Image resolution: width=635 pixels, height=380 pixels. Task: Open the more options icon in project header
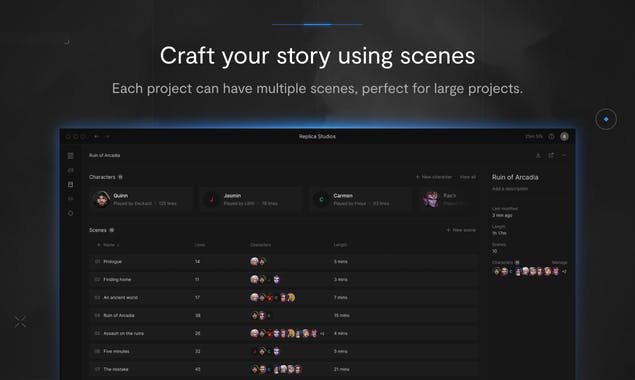coord(564,156)
